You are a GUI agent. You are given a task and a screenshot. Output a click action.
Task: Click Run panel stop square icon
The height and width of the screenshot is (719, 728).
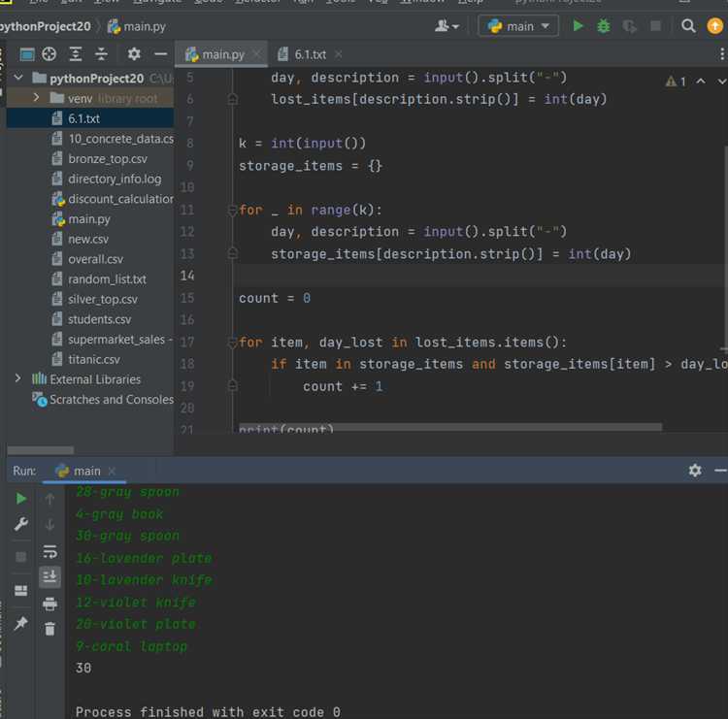pos(21,557)
